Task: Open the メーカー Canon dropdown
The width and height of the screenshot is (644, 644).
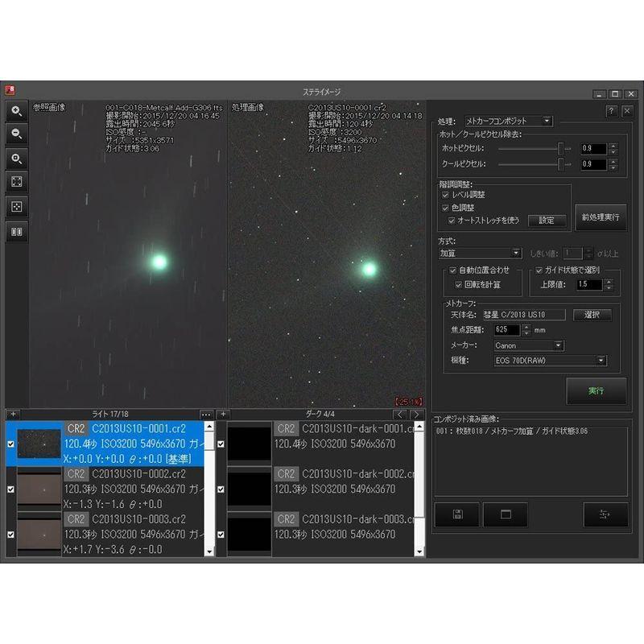Action: pyautogui.click(x=529, y=345)
